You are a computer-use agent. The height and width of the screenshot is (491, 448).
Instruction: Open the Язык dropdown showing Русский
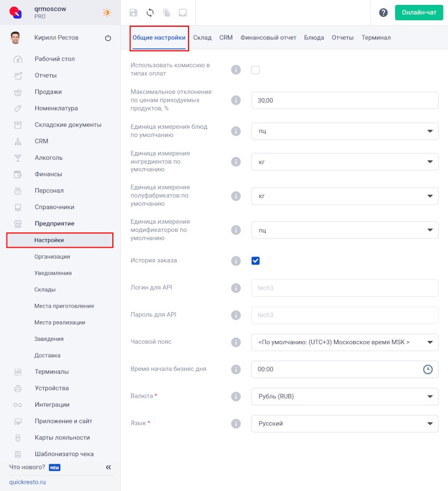345,424
